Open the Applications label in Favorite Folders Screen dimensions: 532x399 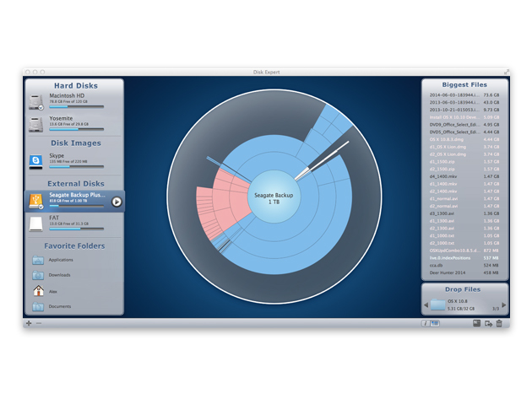coord(61,260)
